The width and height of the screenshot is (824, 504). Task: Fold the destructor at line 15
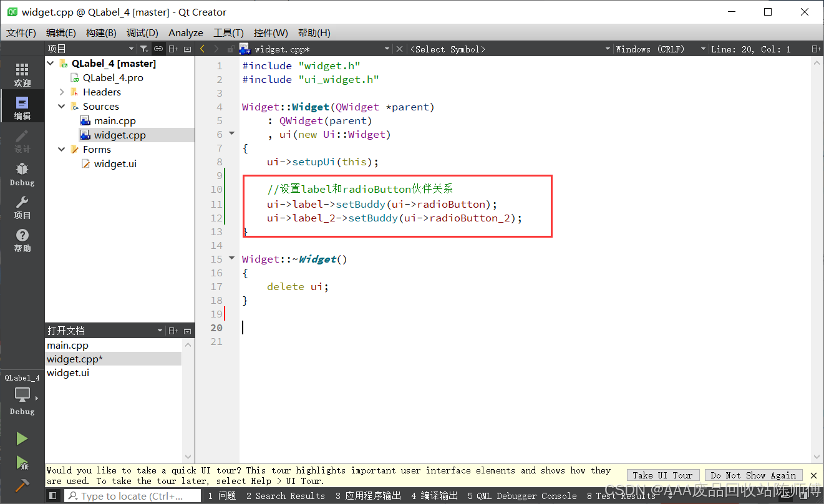[x=232, y=258]
